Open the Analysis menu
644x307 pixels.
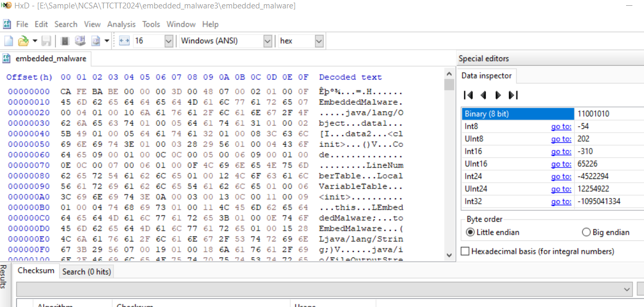[x=121, y=24]
